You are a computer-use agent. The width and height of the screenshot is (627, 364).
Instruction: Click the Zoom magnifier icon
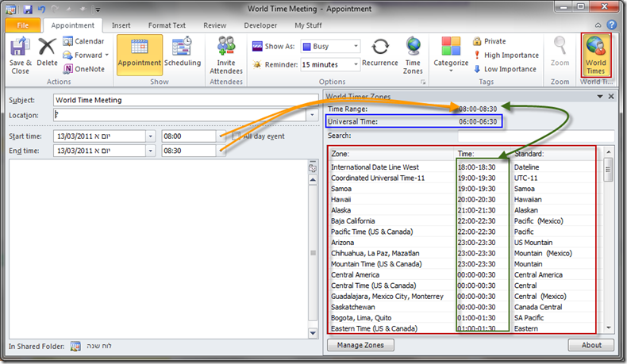point(560,45)
